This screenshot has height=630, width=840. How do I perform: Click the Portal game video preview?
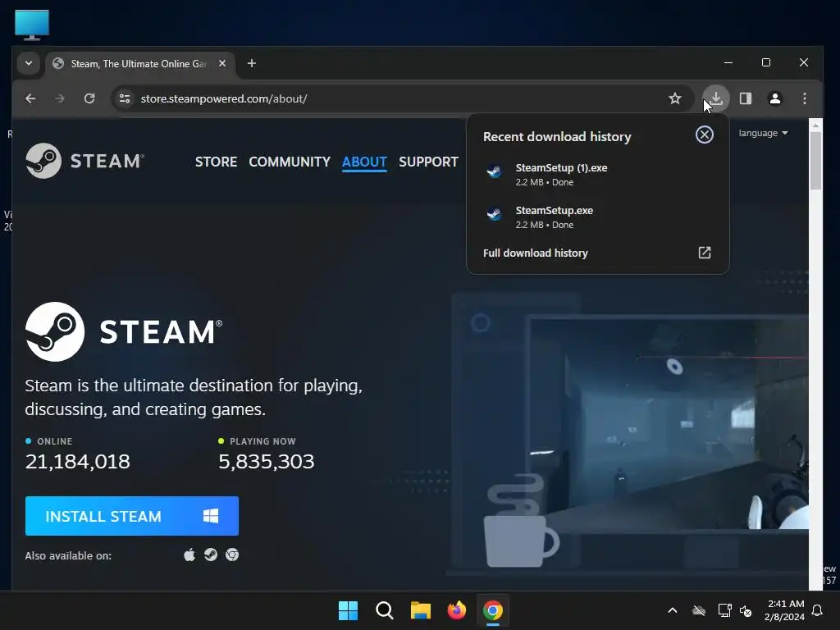pyautogui.click(x=669, y=422)
